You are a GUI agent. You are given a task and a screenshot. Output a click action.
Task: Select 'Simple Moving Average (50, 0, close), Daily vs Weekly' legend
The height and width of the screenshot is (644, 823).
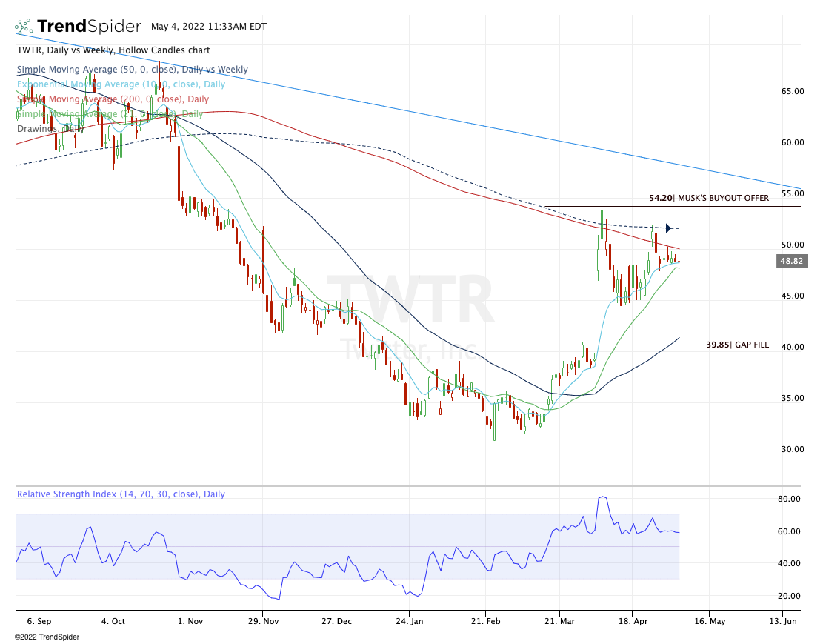(x=133, y=70)
